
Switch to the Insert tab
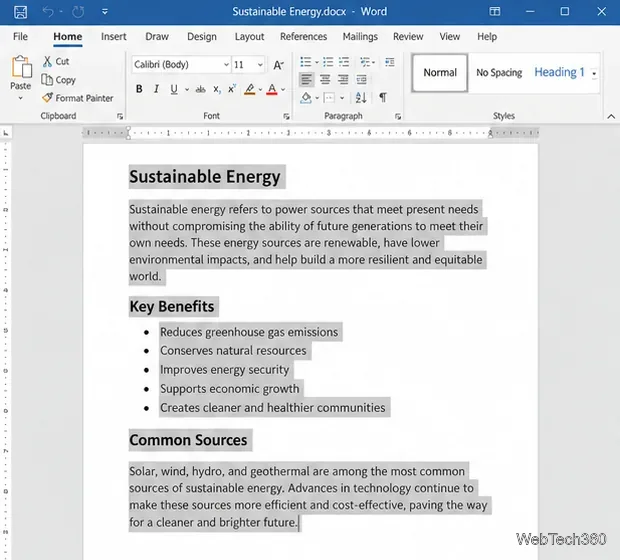click(113, 36)
